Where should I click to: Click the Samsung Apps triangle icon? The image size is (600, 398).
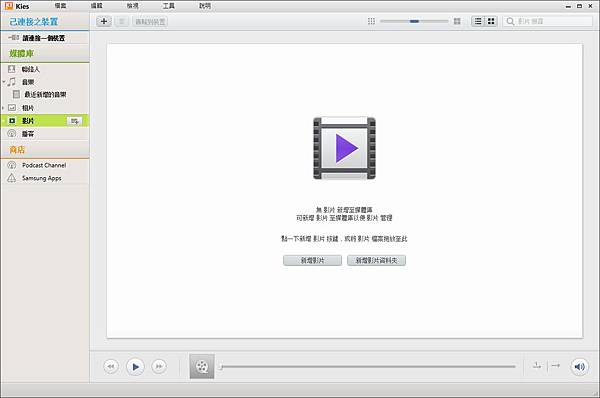[12, 178]
